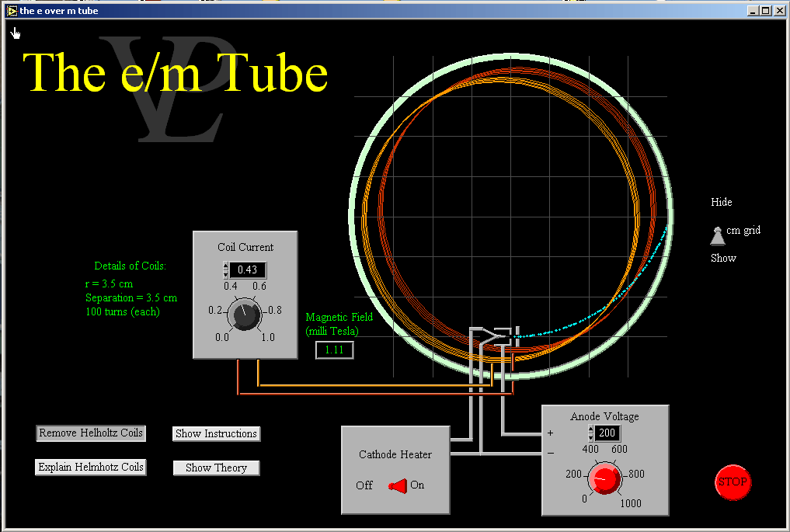Select the Coil Current value field
790x532 pixels.
pos(247,270)
